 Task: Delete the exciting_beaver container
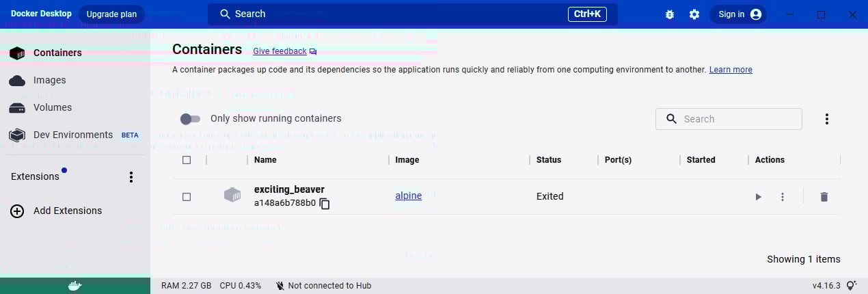coord(824,197)
